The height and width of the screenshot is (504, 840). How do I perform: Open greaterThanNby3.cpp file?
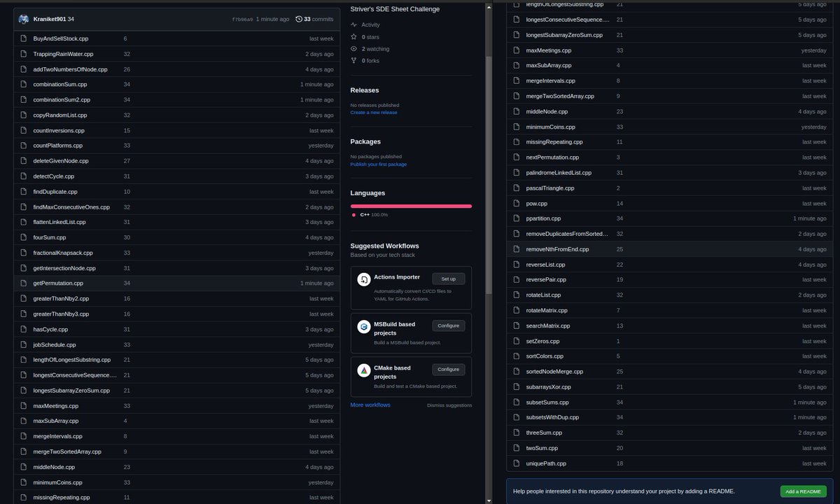[61, 314]
